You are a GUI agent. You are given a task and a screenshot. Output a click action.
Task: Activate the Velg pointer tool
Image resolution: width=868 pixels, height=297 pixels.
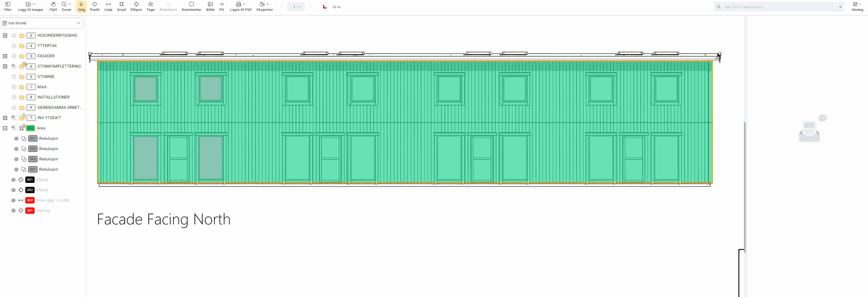[81, 6]
